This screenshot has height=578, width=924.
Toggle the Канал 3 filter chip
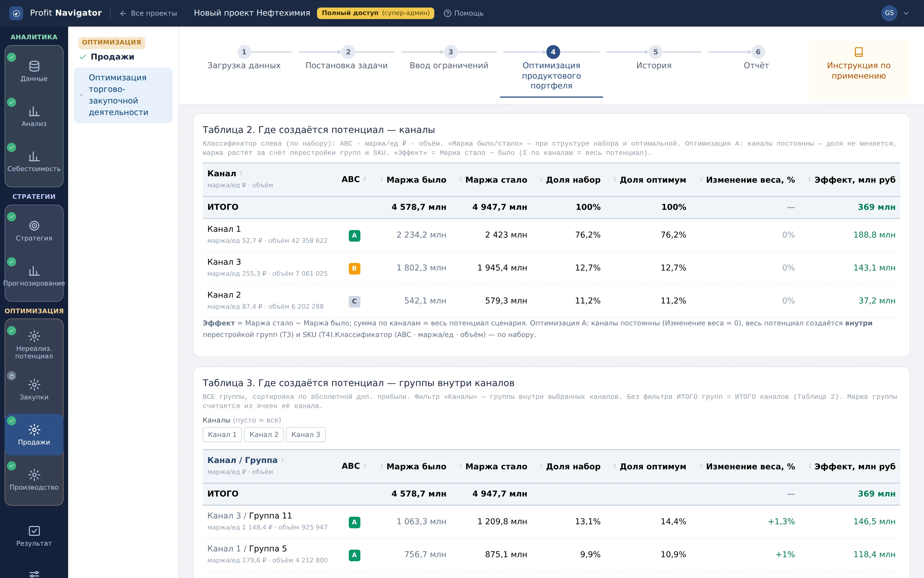point(305,435)
